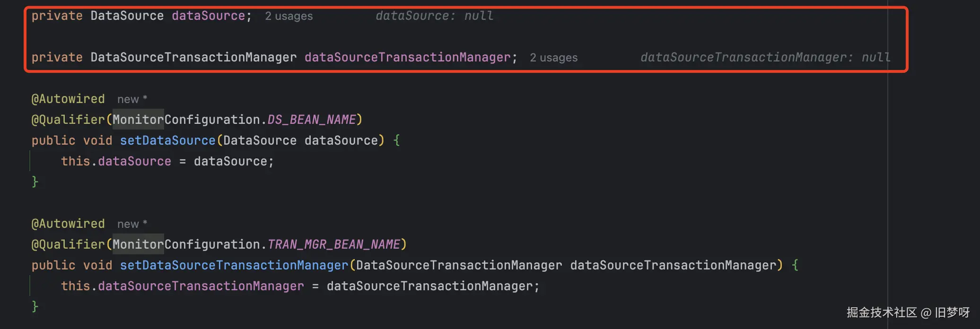The image size is (980, 329).
Task: Click the DataSource type in the first field declaration
Action: (127, 16)
